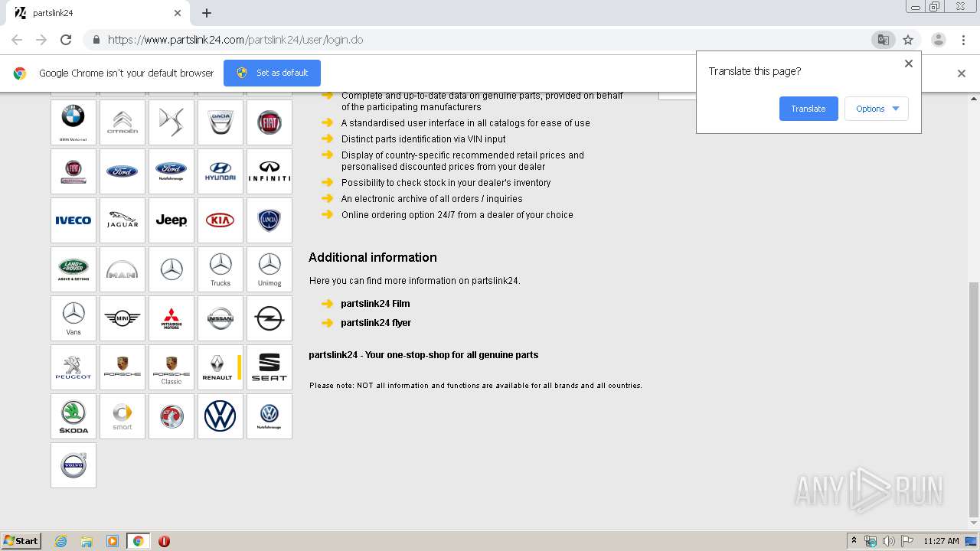Open the Mercedes Vans catalog

(x=73, y=318)
